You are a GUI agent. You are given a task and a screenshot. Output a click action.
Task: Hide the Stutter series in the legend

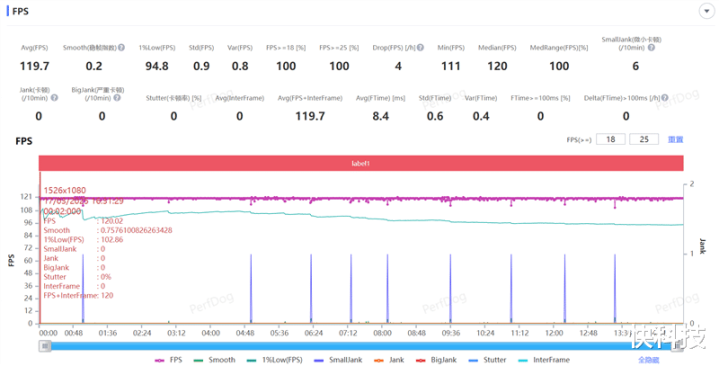pyautogui.click(x=487, y=360)
